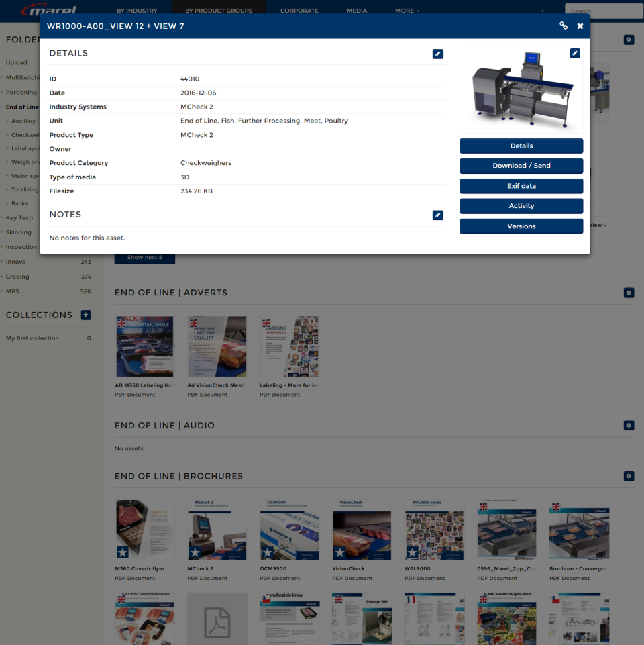Expand the MORE dropdown menu
Image resolution: width=644 pixels, height=645 pixels.
click(407, 11)
